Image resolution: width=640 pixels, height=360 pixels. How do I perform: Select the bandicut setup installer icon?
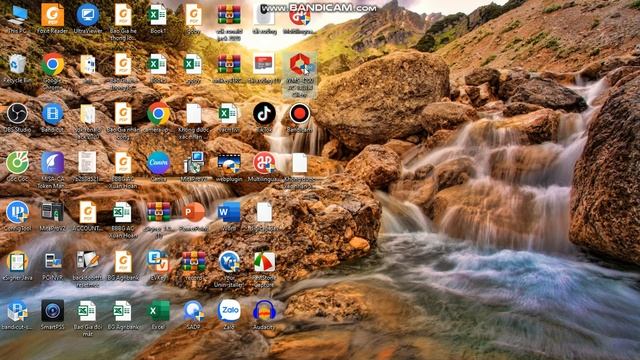[17, 315]
